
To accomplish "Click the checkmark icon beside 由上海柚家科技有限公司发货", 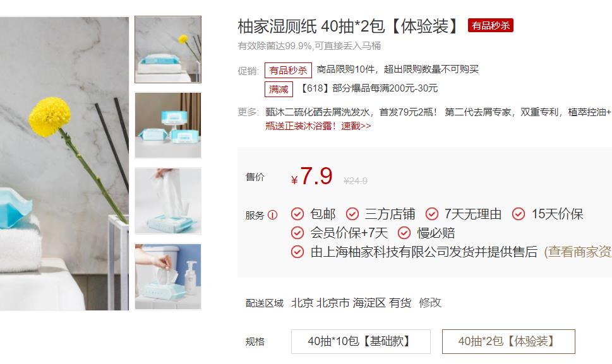I will (x=297, y=252).
